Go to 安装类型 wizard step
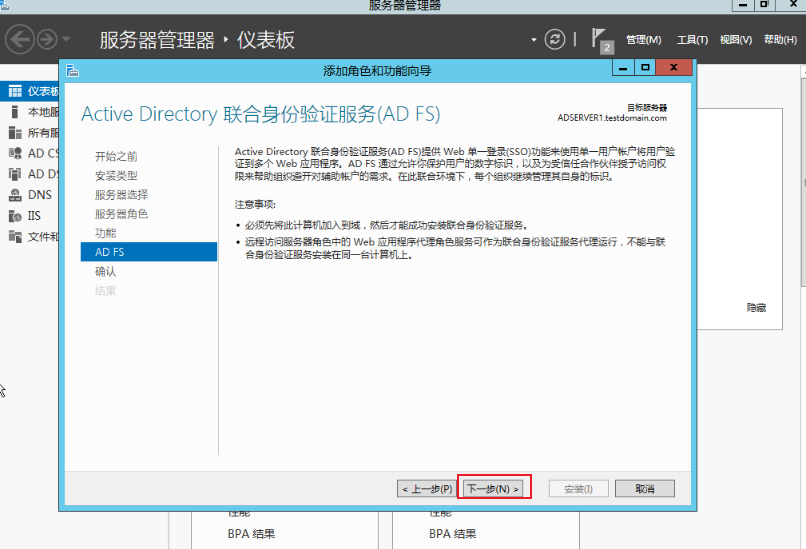Screen dimensions: 806x549 coord(116,176)
